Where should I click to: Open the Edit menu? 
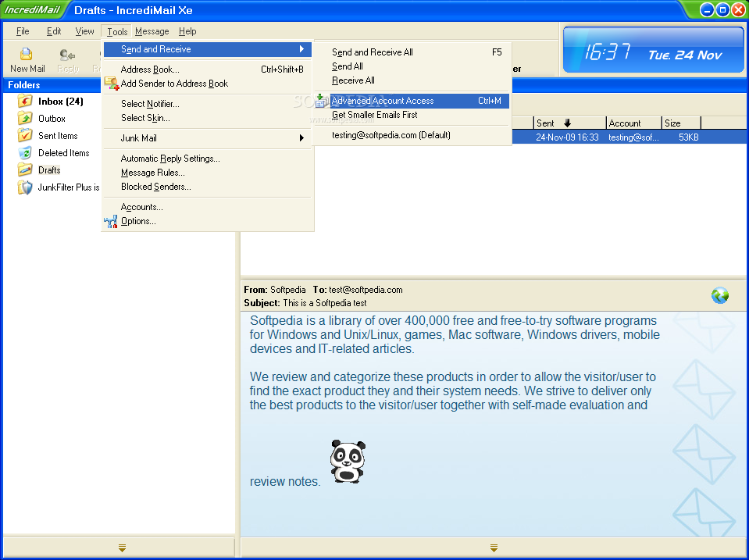point(54,31)
